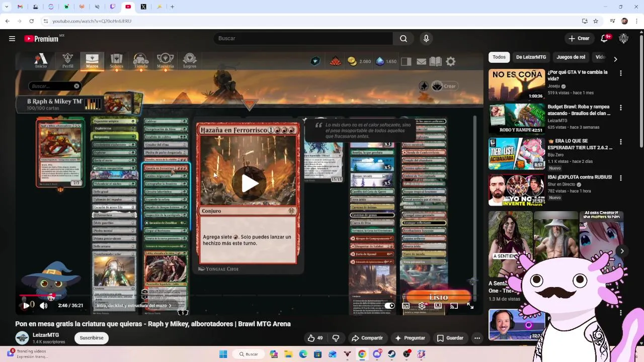The image size is (644, 362).
Task: Open Windows Start menu
Action: (x=223, y=354)
